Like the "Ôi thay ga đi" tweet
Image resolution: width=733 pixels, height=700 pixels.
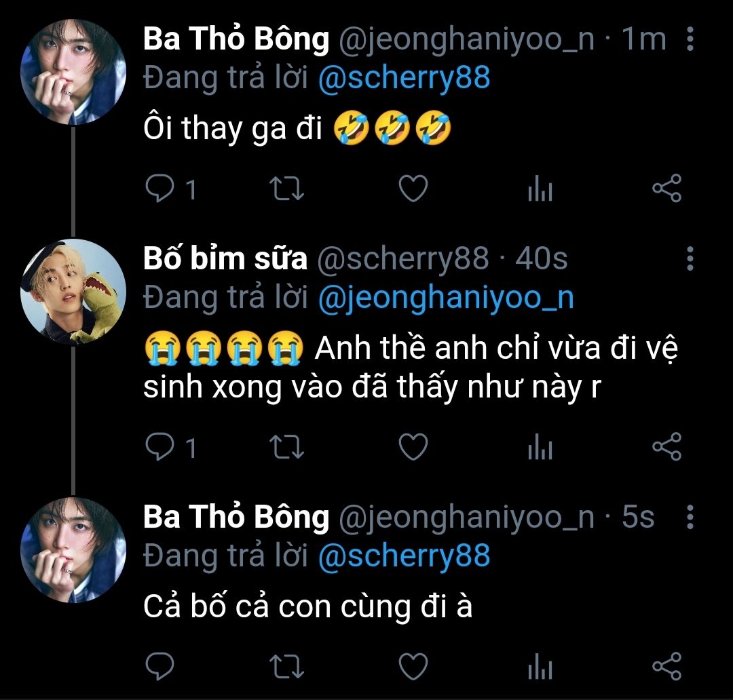pyautogui.click(x=413, y=189)
